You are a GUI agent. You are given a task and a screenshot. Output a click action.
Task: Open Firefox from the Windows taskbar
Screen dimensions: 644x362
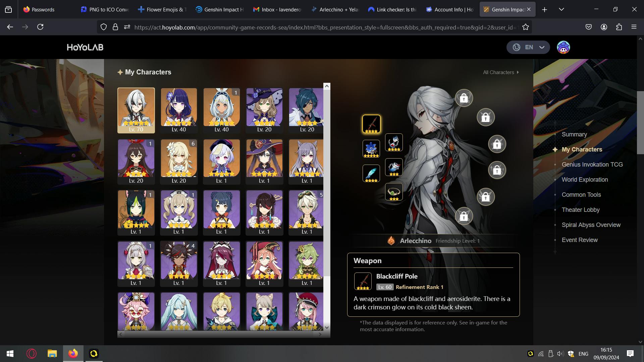73,354
